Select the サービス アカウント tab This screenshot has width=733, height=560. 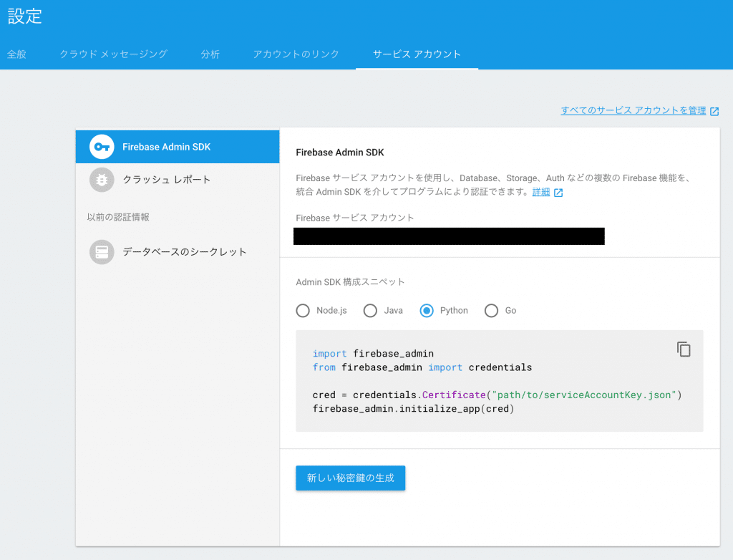[417, 54]
